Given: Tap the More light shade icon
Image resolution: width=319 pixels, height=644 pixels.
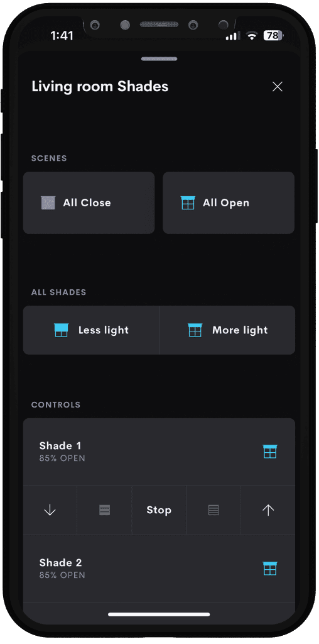Looking at the screenshot, I should [195, 330].
